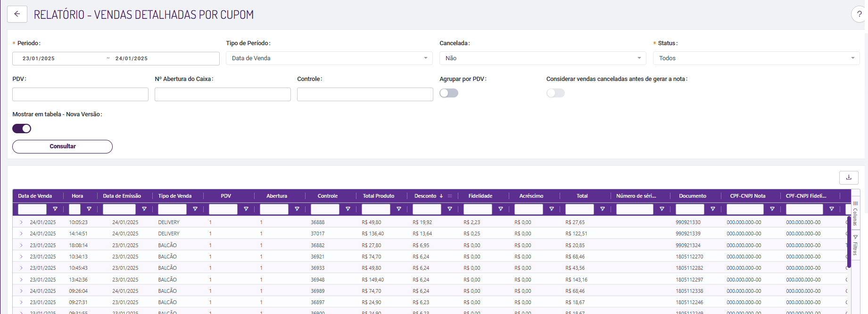Image resolution: width=868 pixels, height=314 pixels.
Task: Open filter icon for Total column
Action: (x=603, y=209)
